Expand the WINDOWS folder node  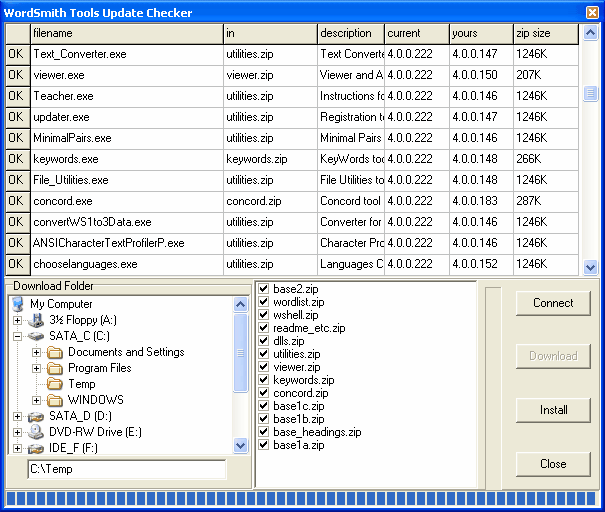tap(36, 400)
